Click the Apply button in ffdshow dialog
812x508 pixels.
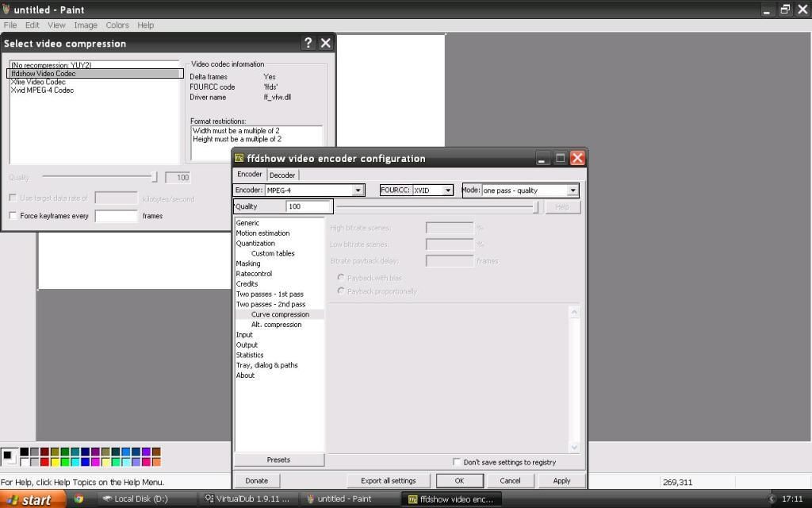pos(561,480)
